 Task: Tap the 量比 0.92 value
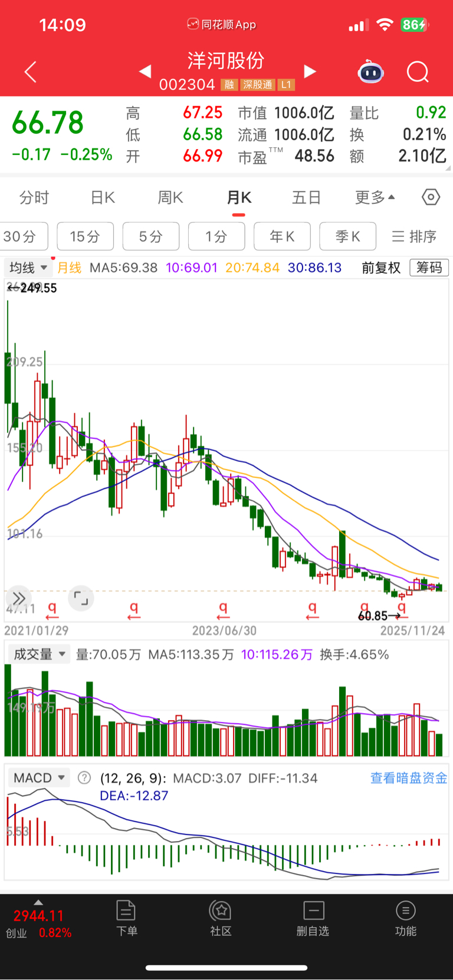[x=431, y=113]
